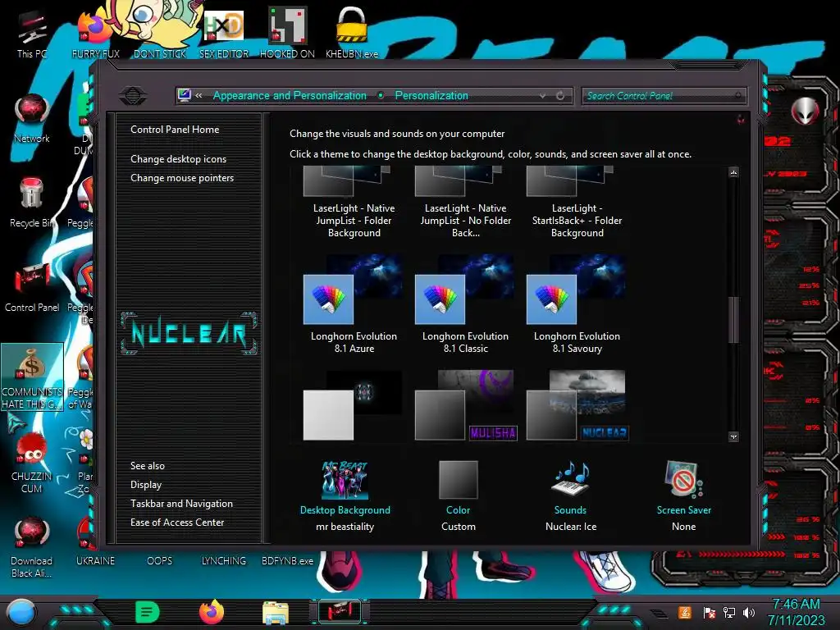Screen dimensions: 840x630
Task: Open the volume speaker tray icon
Action: pyautogui.click(x=749, y=612)
